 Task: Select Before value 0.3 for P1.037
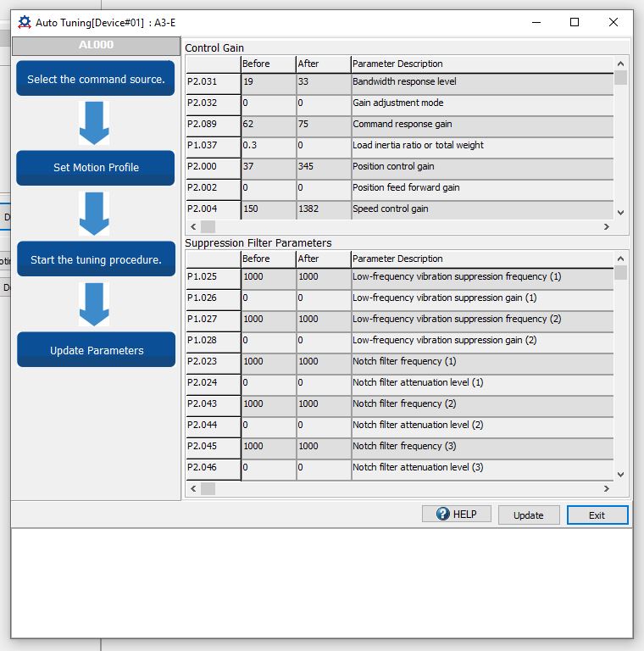click(x=268, y=147)
